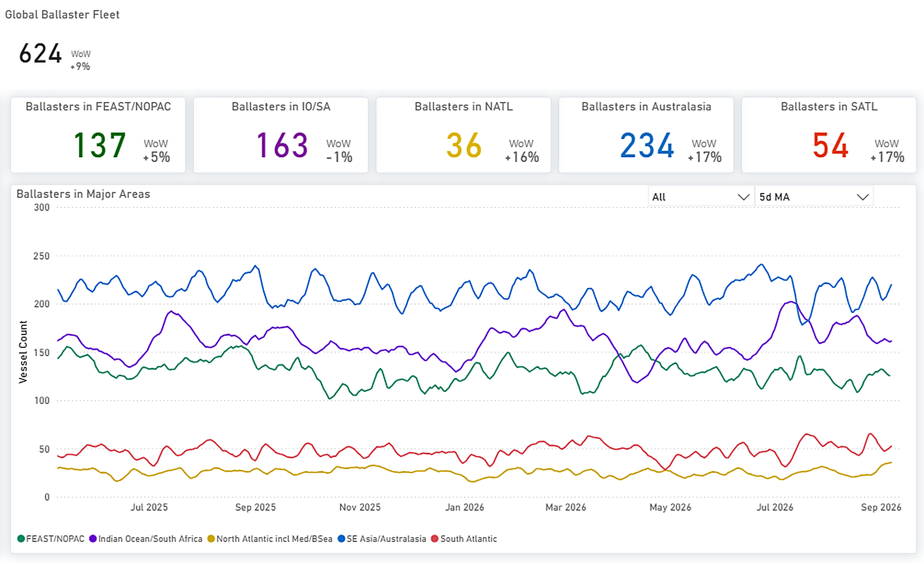The width and height of the screenshot is (924, 563).
Task: Click the Global Ballaster Fleet total 624
Action: [x=40, y=53]
